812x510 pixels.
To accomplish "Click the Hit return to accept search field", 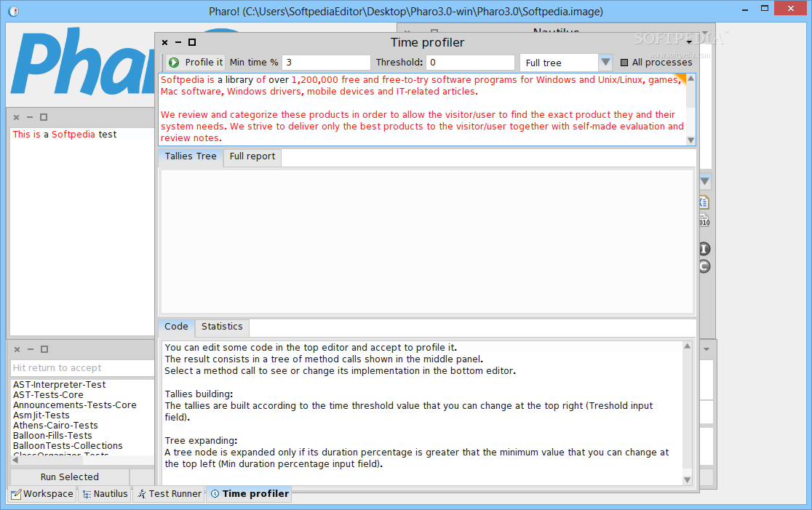I will pyautogui.click(x=82, y=368).
